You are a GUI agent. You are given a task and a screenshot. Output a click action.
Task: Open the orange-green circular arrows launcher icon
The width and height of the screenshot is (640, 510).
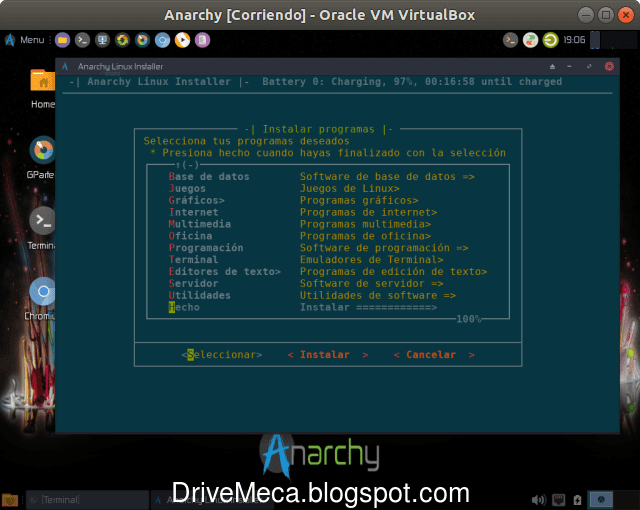tap(122, 40)
